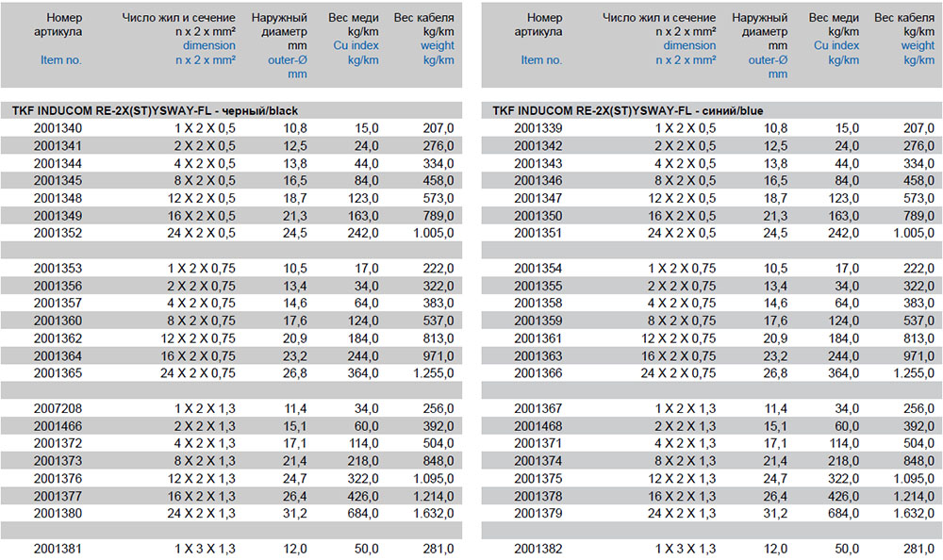Screen dimensions: 943x560
Task: Select item number 2001342
Action: [x=538, y=145]
